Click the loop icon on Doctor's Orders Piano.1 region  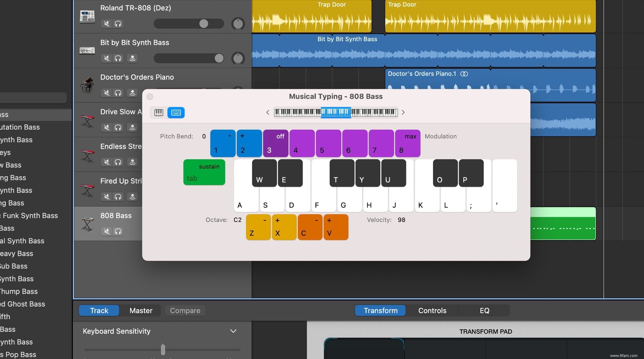pyautogui.click(x=464, y=74)
